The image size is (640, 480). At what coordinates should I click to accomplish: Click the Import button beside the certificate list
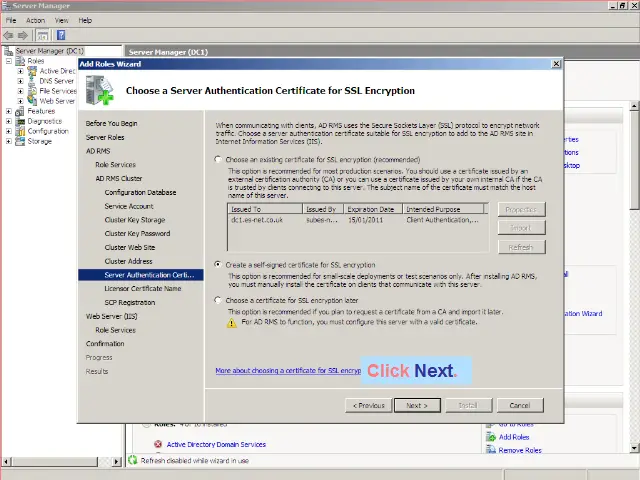(521, 228)
